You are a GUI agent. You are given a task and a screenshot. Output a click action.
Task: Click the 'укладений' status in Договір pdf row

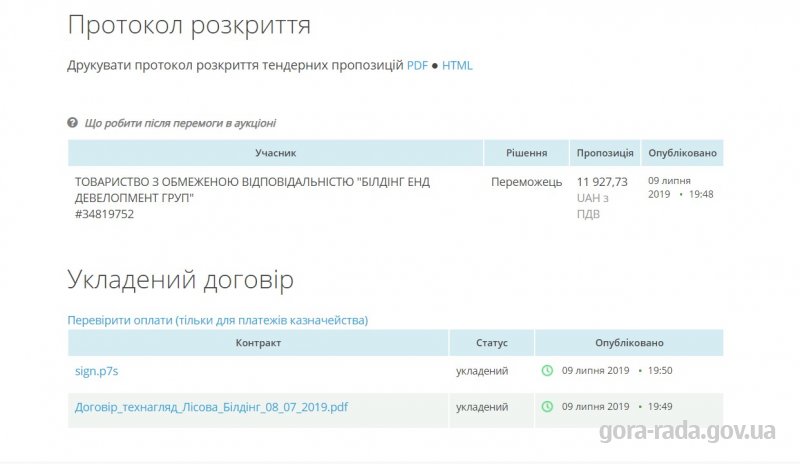[482, 407]
